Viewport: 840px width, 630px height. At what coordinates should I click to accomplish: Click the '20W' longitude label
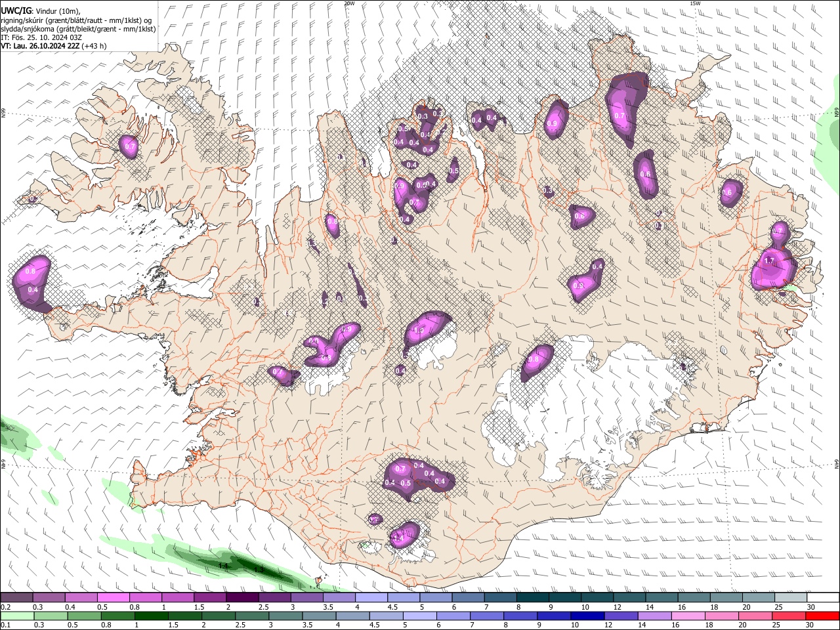(x=349, y=3)
